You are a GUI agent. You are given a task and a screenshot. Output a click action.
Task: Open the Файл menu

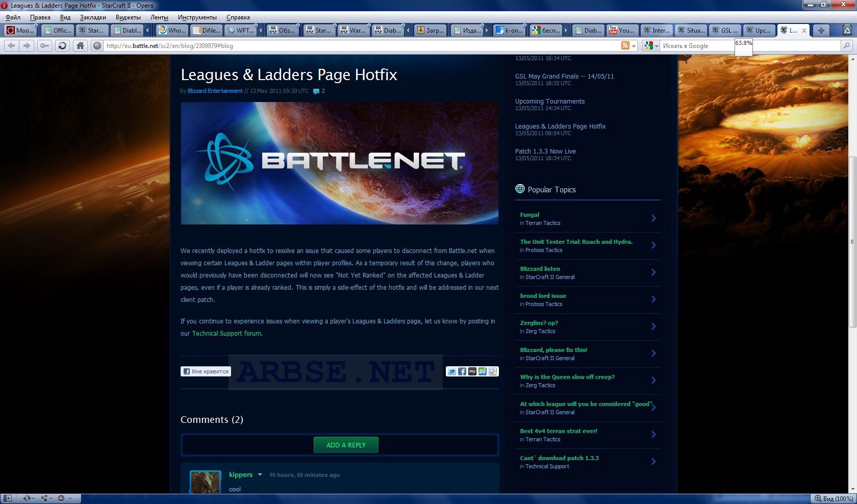pos(13,17)
